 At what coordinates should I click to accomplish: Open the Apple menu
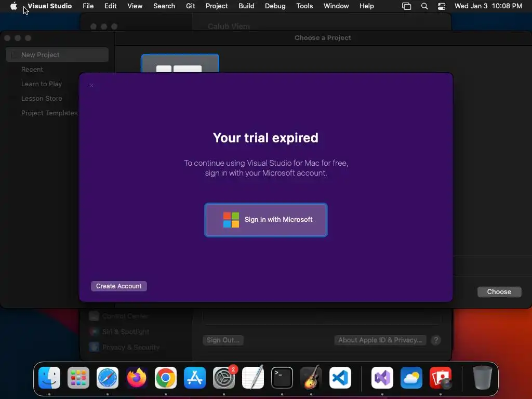click(x=14, y=6)
